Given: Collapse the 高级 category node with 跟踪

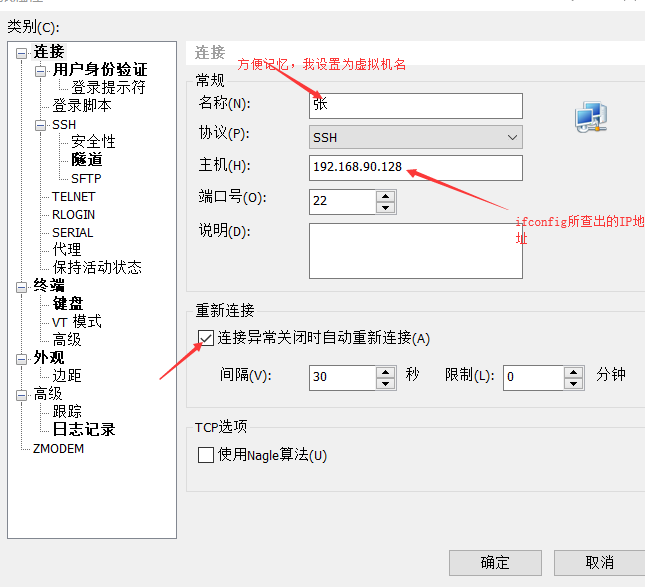Looking at the screenshot, I should pos(21,395).
